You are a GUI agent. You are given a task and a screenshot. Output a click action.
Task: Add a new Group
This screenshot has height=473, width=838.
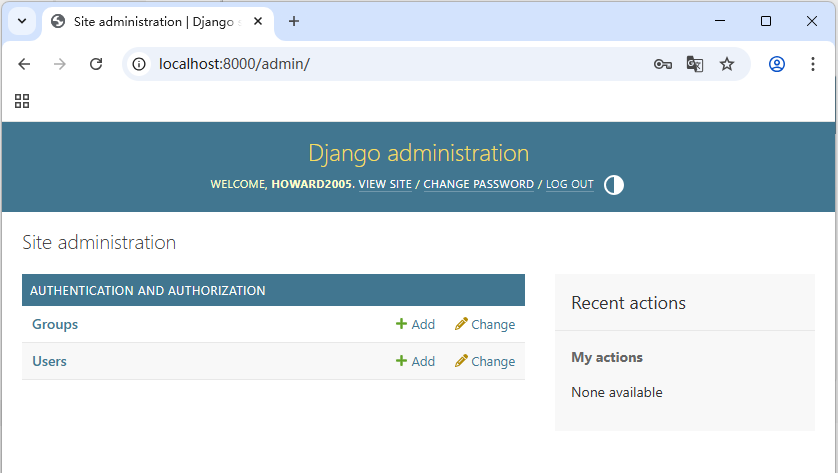(x=415, y=324)
